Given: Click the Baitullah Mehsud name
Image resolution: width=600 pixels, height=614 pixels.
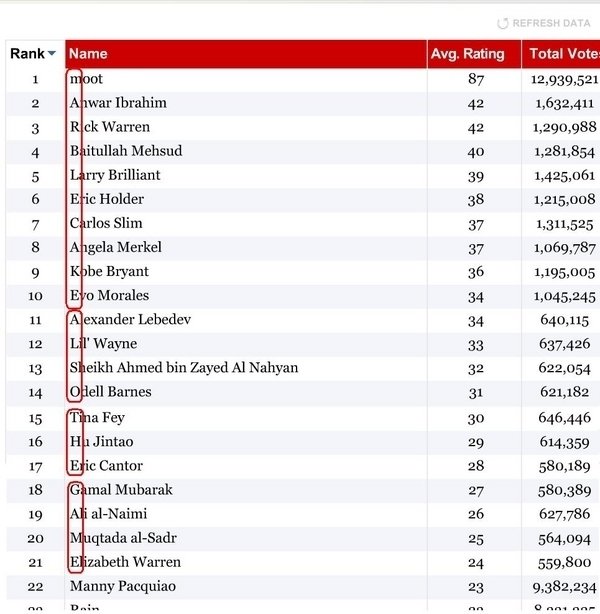Looking at the screenshot, I should coord(126,151).
